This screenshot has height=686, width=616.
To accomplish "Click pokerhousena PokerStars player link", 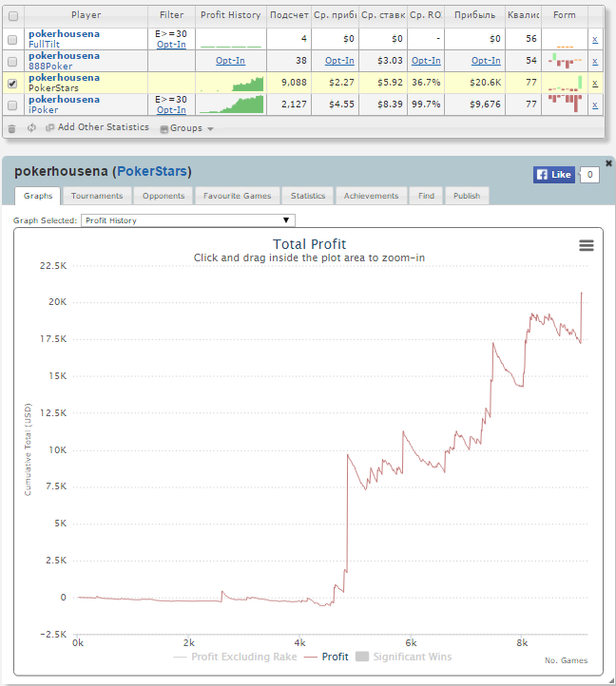I will pyautogui.click(x=64, y=78).
